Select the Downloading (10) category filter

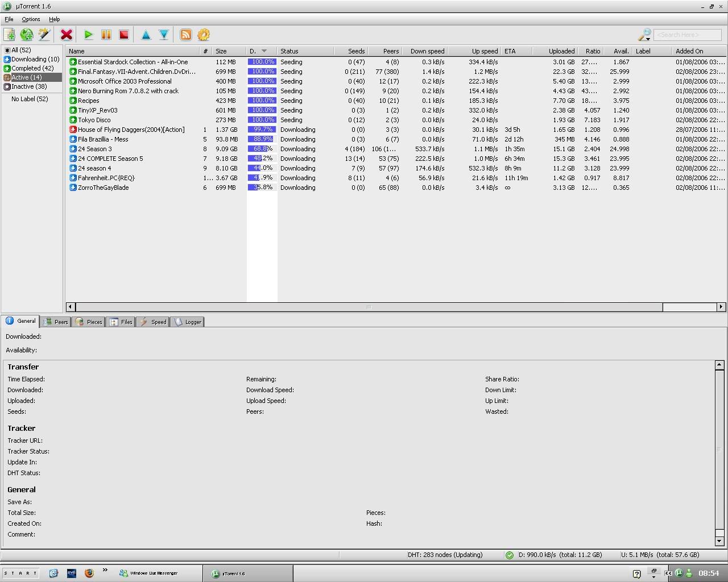35,59
